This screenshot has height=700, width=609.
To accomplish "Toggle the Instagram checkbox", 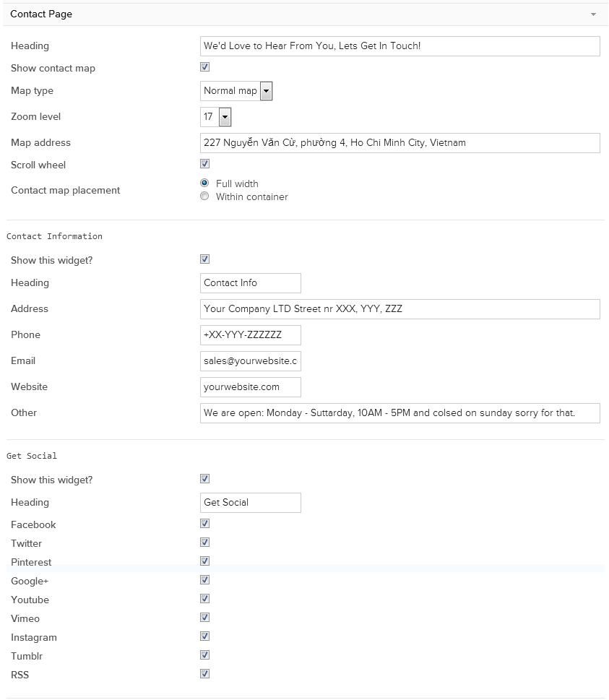I will coord(204,636).
